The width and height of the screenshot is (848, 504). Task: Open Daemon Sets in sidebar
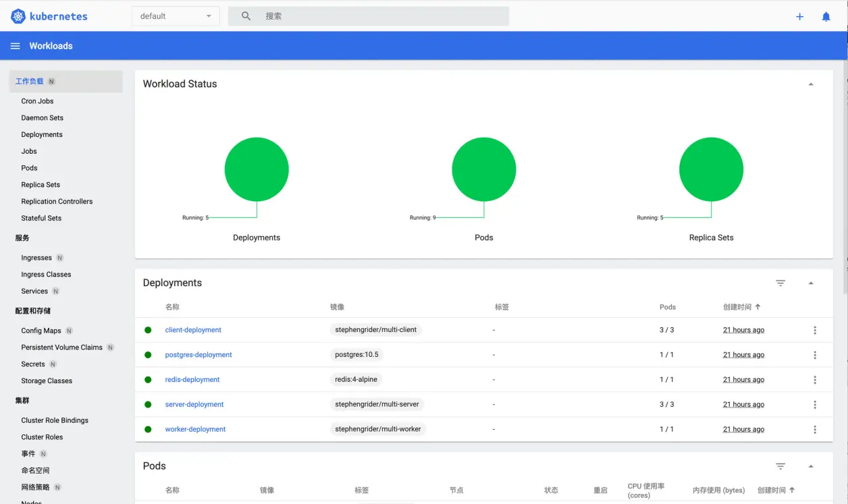pyautogui.click(x=42, y=118)
